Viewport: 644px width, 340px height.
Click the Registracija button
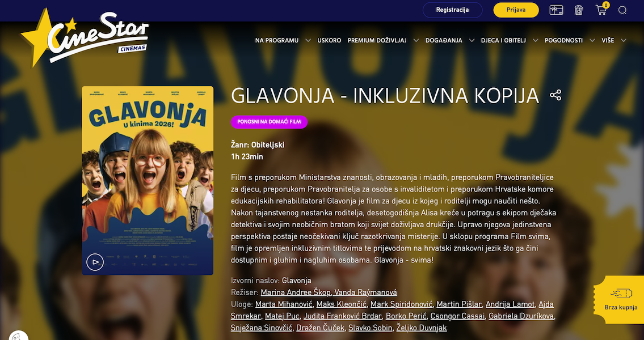click(x=452, y=10)
